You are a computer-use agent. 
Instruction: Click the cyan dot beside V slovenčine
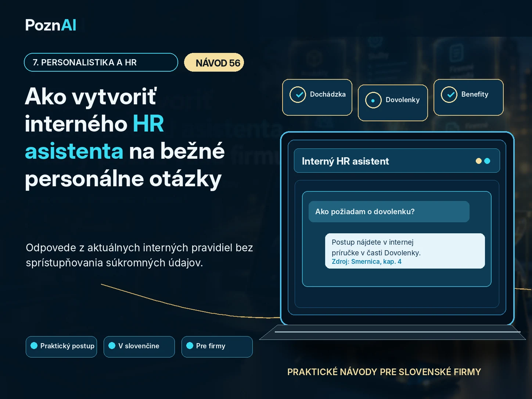pyautogui.click(x=112, y=345)
